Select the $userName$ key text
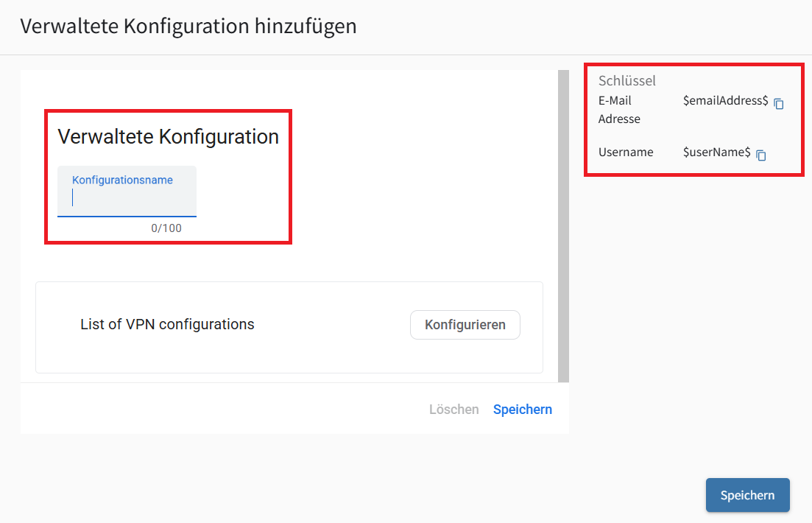812x523 pixels. (x=717, y=152)
